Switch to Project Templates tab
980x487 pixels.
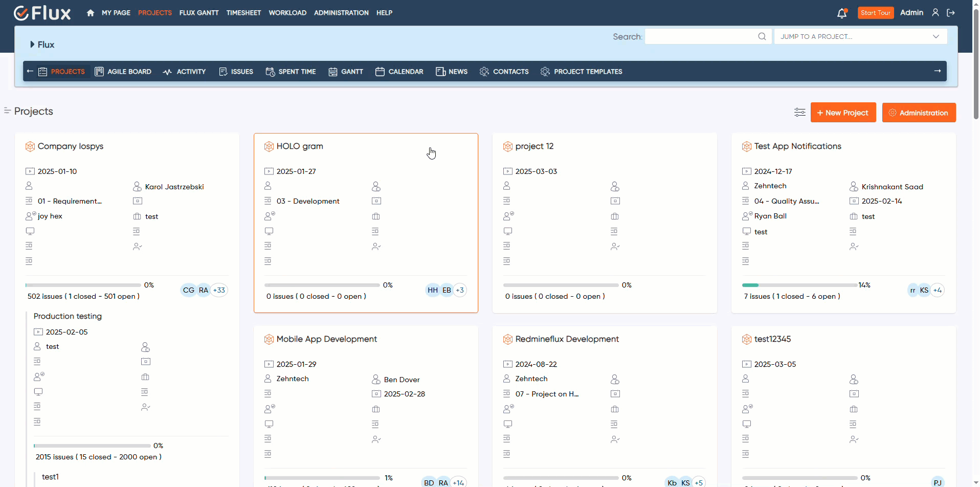point(582,72)
